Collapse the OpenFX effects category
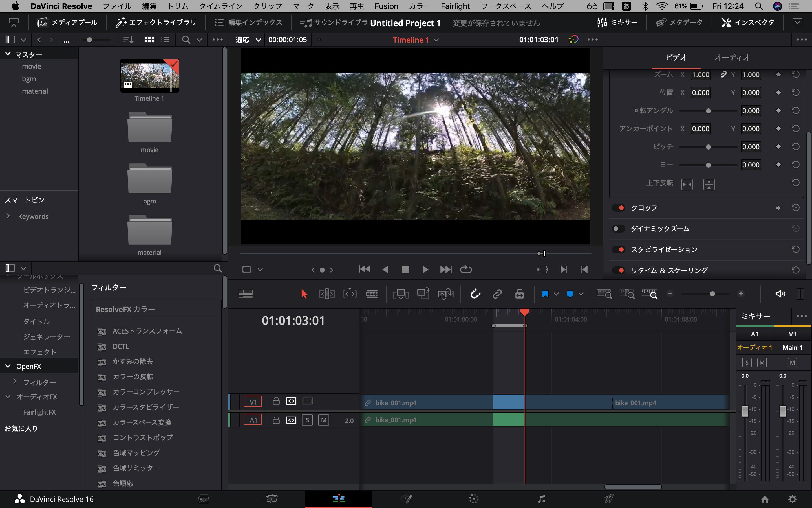The image size is (812, 508). (x=8, y=366)
